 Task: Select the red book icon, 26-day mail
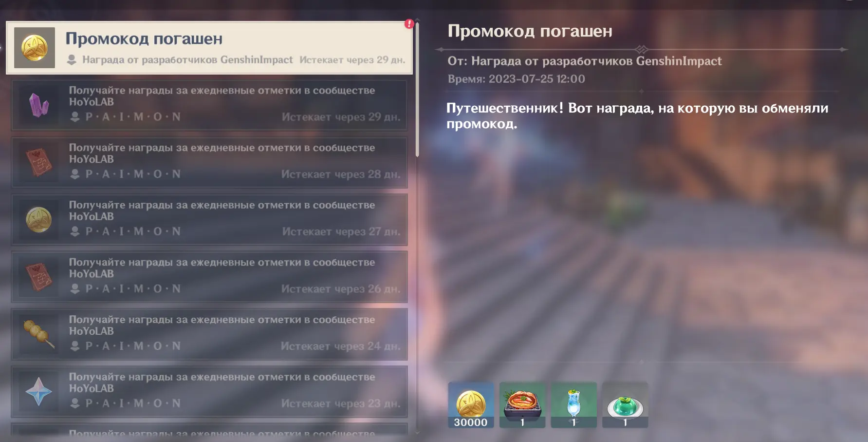(x=39, y=277)
